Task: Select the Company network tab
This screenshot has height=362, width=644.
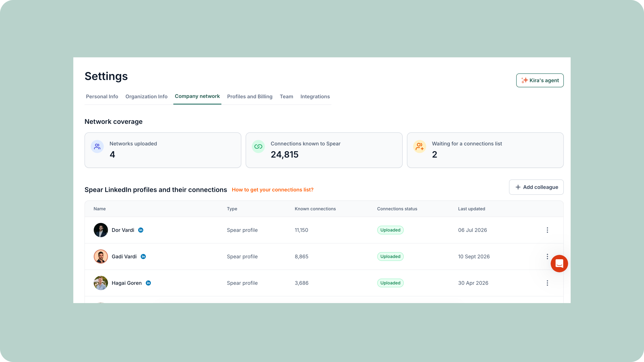Action: pyautogui.click(x=197, y=96)
